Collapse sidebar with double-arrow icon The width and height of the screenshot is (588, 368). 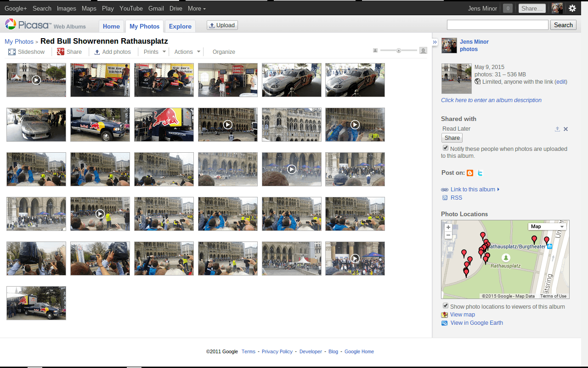tap(435, 42)
